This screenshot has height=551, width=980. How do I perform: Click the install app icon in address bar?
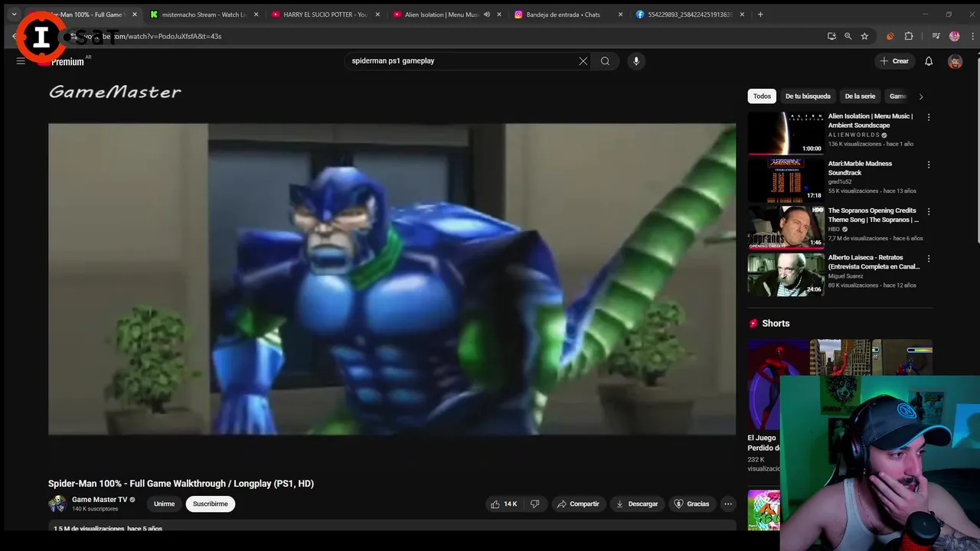tap(831, 36)
